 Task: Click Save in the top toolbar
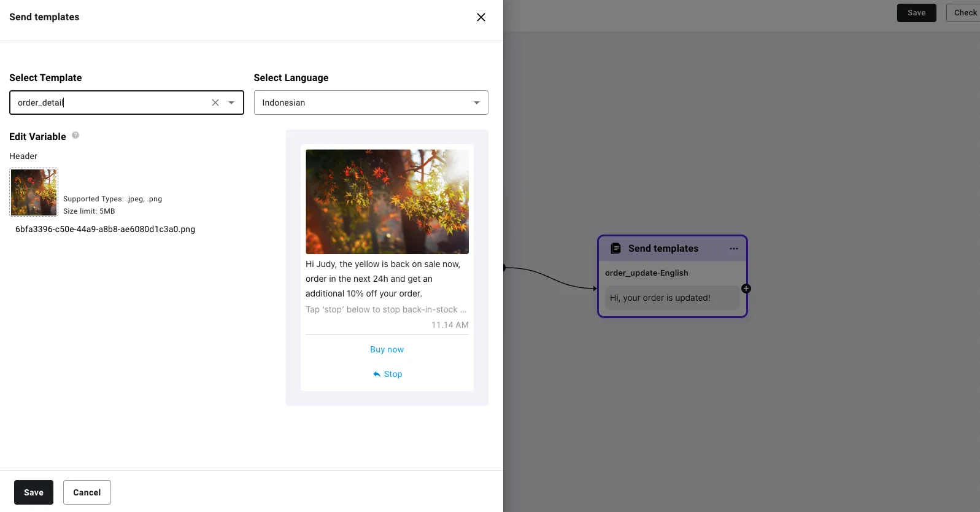click(x=917, y=13)
